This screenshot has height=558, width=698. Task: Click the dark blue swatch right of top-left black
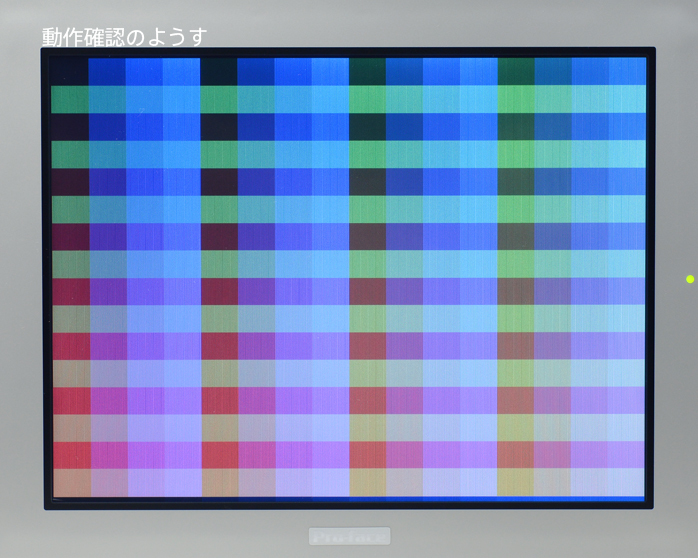click(106, 71)
